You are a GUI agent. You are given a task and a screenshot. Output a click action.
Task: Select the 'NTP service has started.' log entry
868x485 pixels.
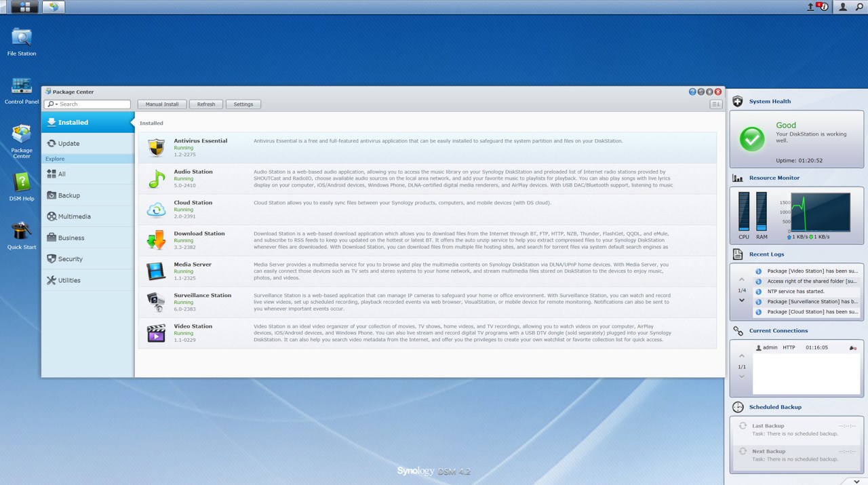(806, 292)
